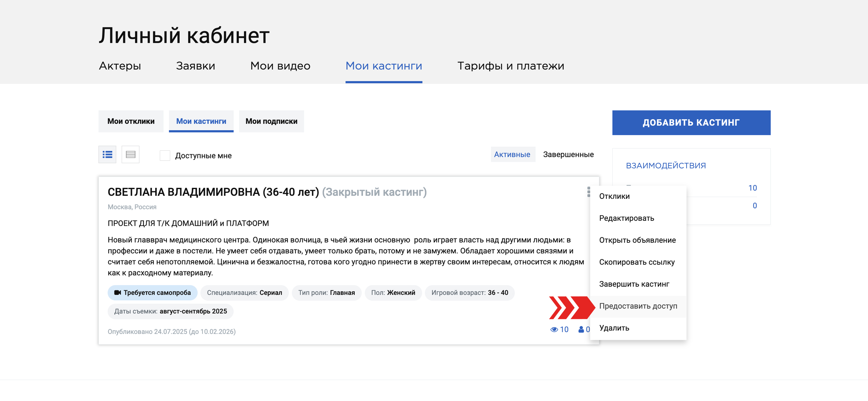Show Завершенные castings filter
Screen dimensions: 868x401
[x=568, y=154]
